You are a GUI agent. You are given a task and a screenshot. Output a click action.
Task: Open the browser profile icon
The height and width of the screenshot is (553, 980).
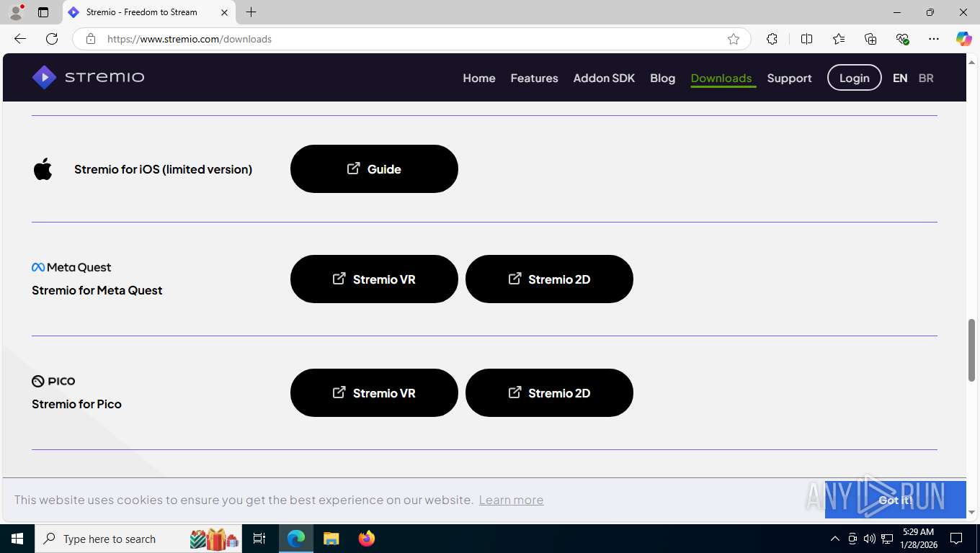click(x=16, y=12)
